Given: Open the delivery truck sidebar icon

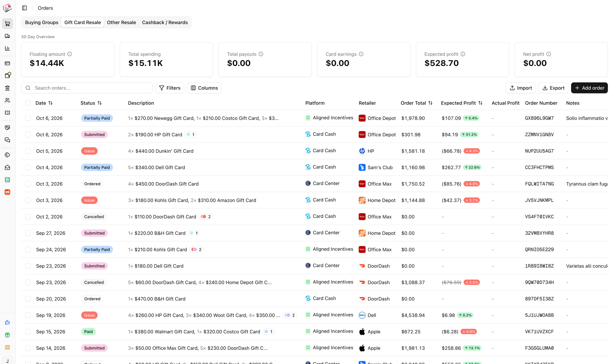Looking at the screenshot, I should [x=7, y=36].
